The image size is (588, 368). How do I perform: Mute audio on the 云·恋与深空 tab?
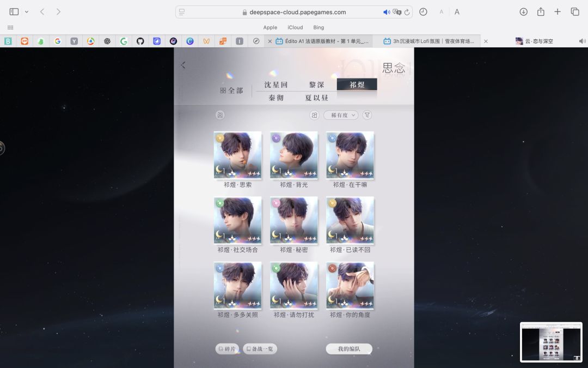click(x=582, y=41)
